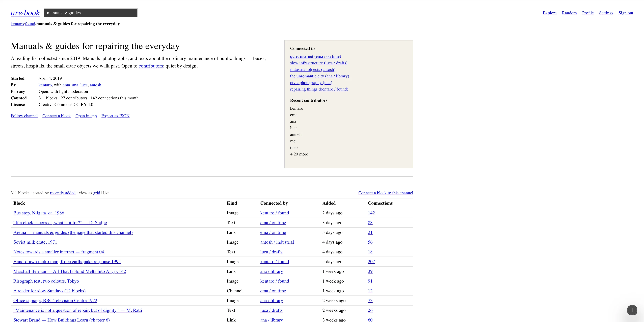Follow this channel

(x=24, y=116)
